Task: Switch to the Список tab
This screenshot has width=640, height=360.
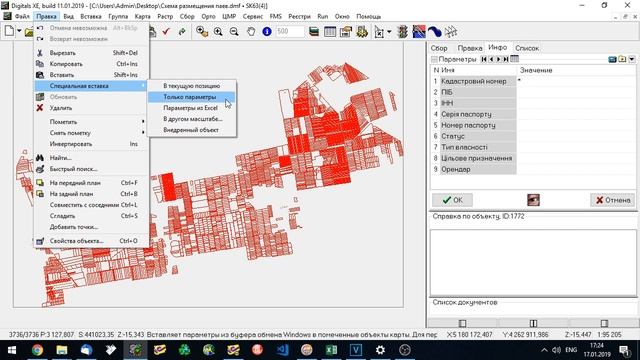Action: point(527,48)
